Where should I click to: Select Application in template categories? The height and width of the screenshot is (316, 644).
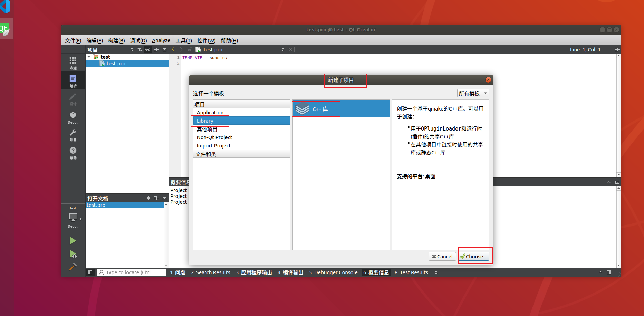tap(242, 112)
